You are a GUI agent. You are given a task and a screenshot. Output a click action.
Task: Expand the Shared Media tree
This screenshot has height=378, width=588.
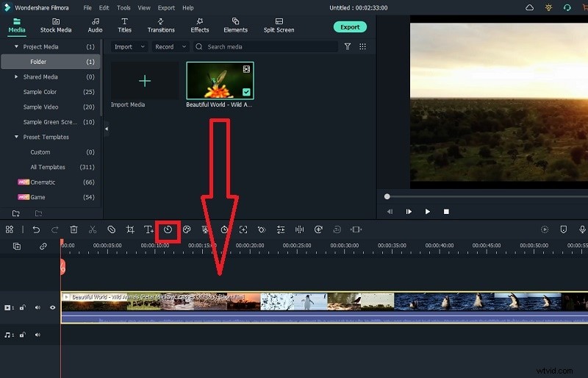coord(16,76)
